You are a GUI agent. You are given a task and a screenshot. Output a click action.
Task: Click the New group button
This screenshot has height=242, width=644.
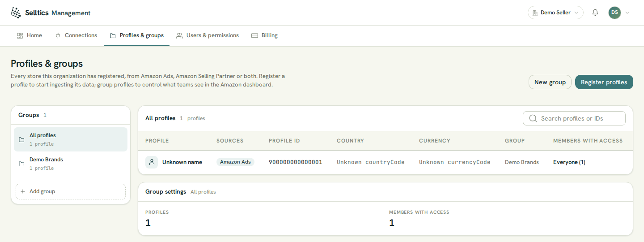pyautogui.click(x=550, y=82)
